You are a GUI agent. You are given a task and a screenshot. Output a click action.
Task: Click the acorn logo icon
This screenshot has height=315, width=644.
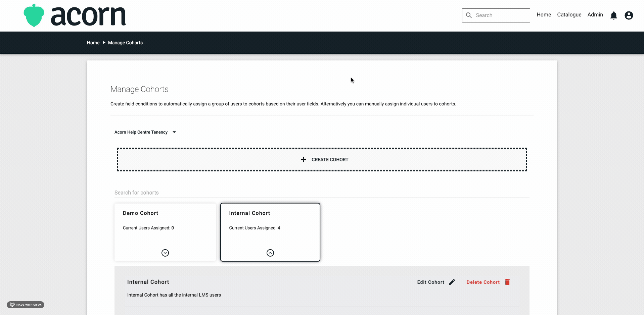(x=34, y=15)
